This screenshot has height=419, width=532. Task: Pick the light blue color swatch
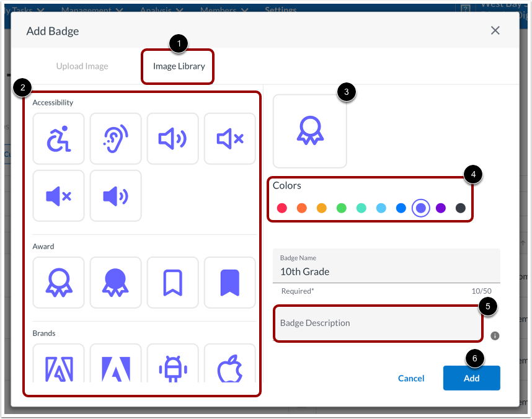click(x=381, y=208)
